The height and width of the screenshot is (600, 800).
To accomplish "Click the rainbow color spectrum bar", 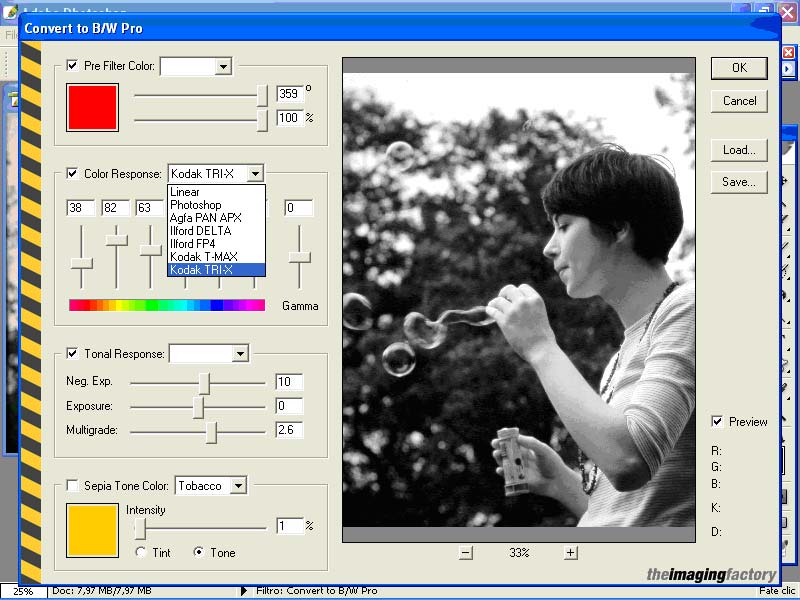I will point(167,305).
